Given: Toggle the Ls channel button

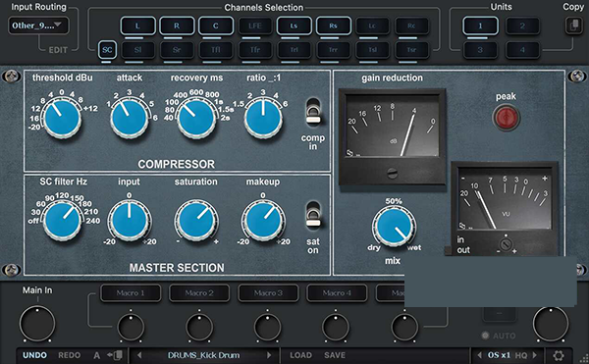Looking at the screenshot, I should pyautogui.click(x=294, y=26).
